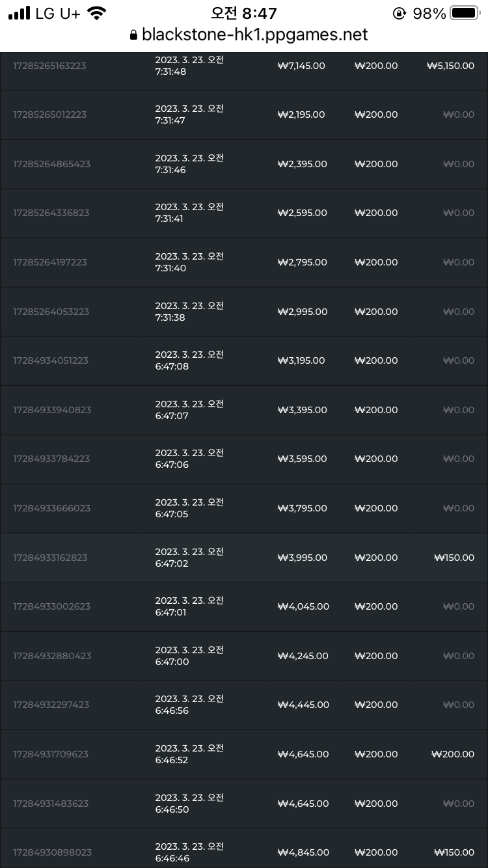Tap the battery icon in status bar
Screen dimensions: 488x868
(x=465, y=13)
